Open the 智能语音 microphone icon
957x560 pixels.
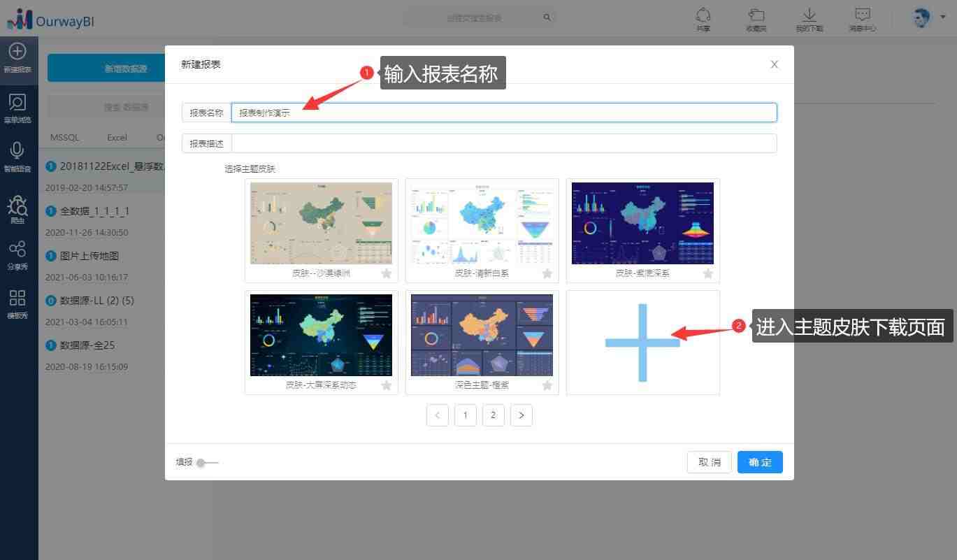coord(17,150)
